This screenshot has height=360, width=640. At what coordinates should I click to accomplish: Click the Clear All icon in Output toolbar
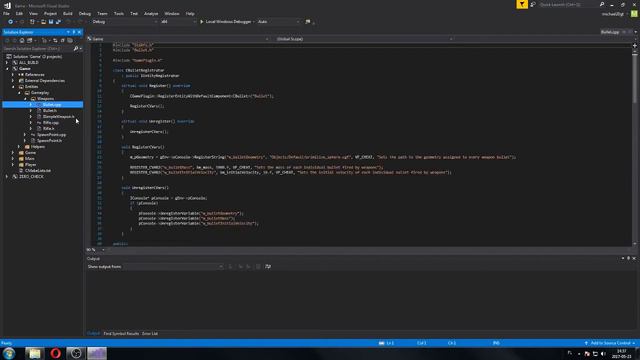pos(258,267)
